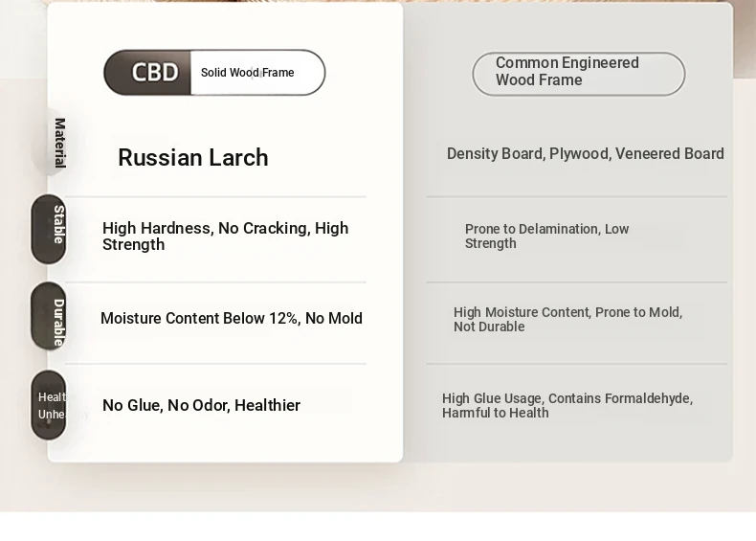
Task: Click the divider line above High Glue Usage
Action: click(577, 364)
